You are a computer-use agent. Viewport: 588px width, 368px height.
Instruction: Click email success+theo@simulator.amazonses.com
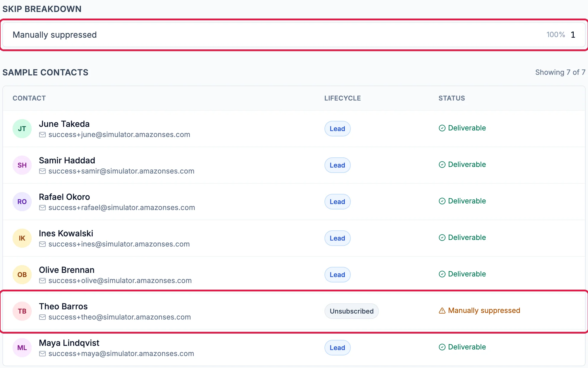click(120, 317)
